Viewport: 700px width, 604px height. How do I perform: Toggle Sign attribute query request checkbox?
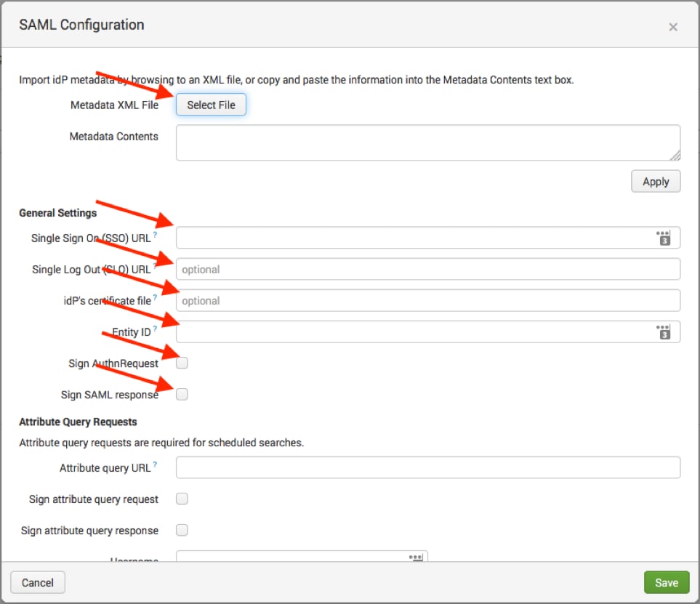coord(182,499)
